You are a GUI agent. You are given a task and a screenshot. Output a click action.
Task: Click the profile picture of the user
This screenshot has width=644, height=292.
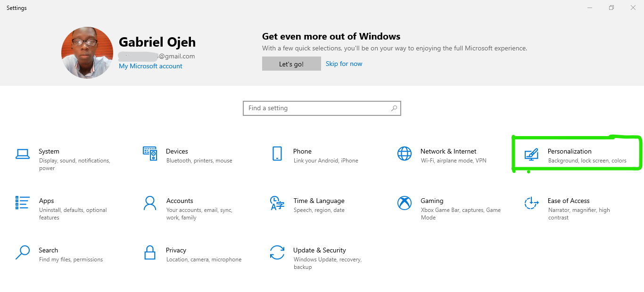(x=87, y=53)
